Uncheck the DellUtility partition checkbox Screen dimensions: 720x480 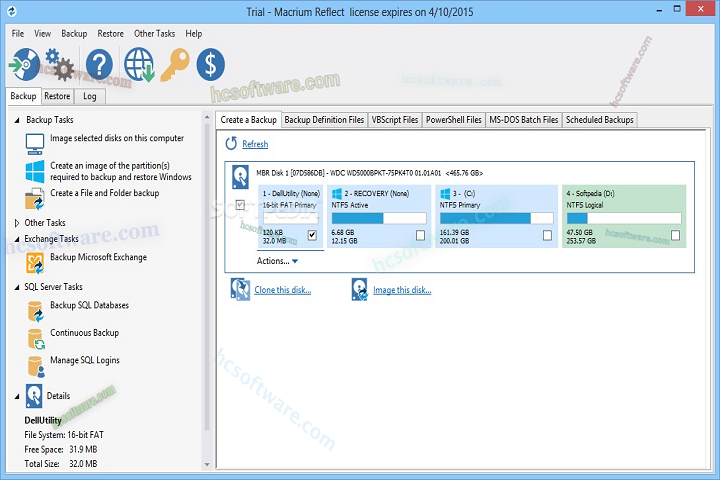click(312, 235)
